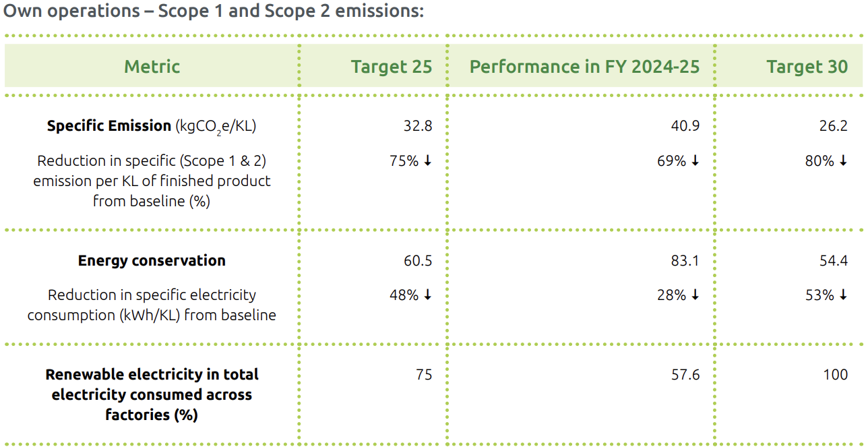
Task: Click the down arrow beside 75%
Action: pyautogui.click(x=427, y=161)
